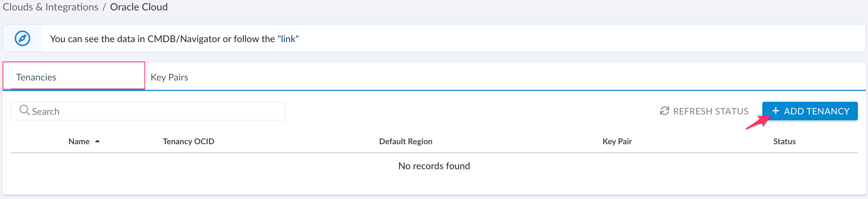The height and width of the screenshot is (199, 868).
Task: Click the CMDB/Navigator info banner text
Action: pos(162,39)
